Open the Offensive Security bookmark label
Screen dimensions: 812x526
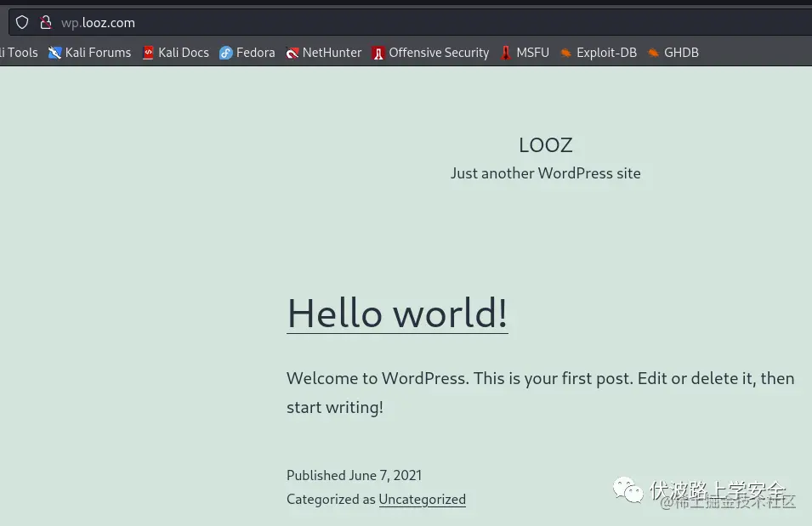tap(439, 53)
